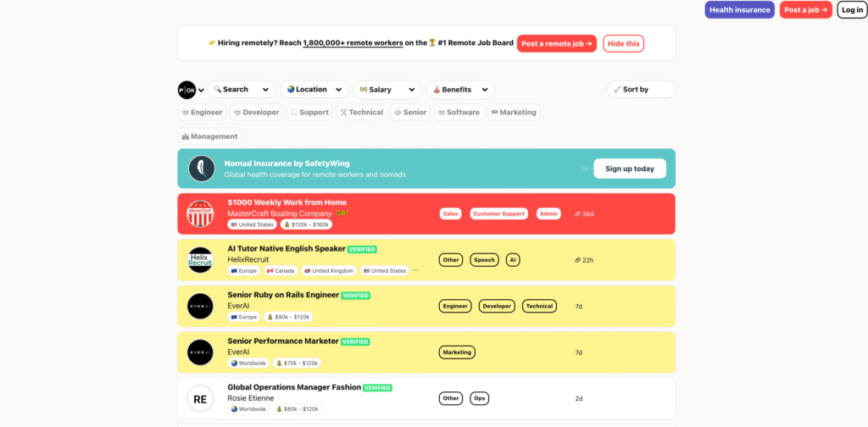Viewport: 868px width, 427px height.
Task: Click the Post a job button
Action: coord(806,10)
